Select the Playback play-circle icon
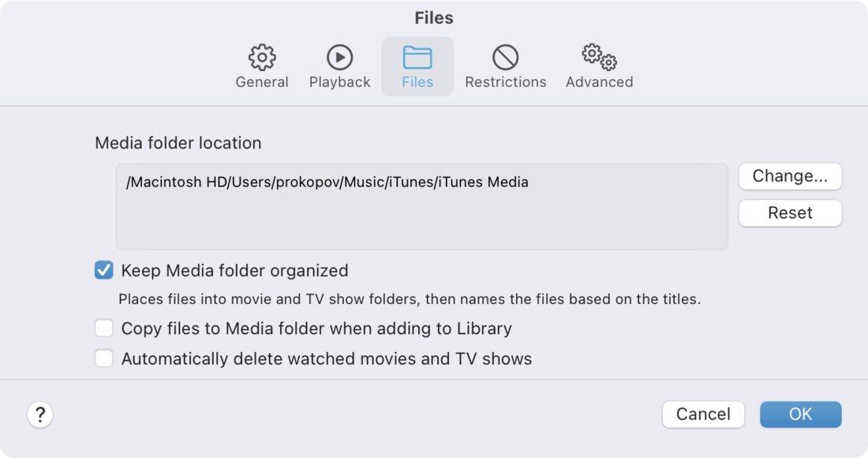The height and width of the screenshot is (458, 868). pos(339,57)
